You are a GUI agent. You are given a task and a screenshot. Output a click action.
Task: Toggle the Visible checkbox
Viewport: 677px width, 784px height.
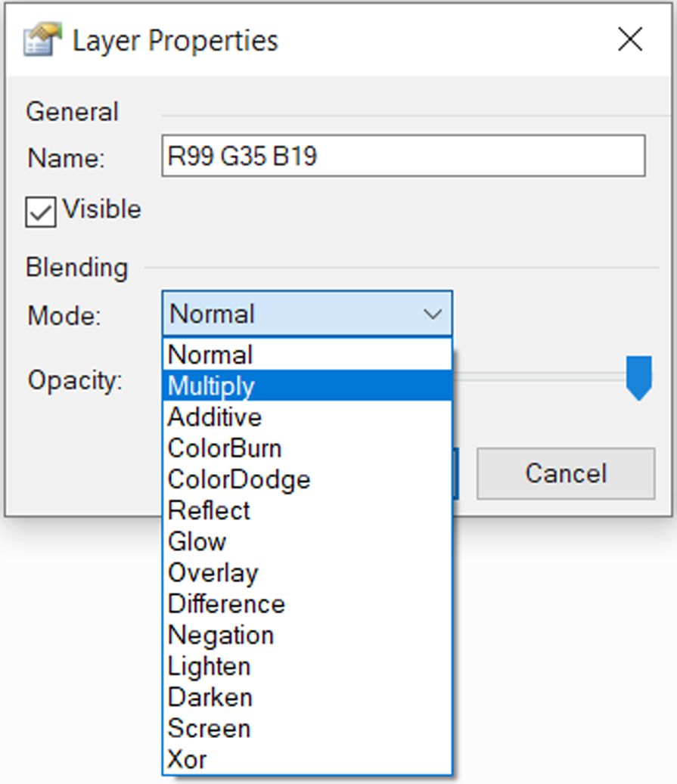[41, 212]
